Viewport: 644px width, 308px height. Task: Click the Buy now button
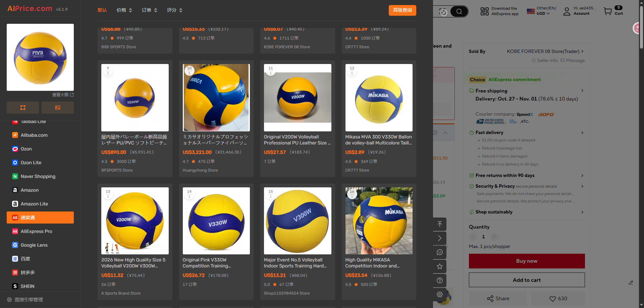pyautogui.click(x=527, y=261)
